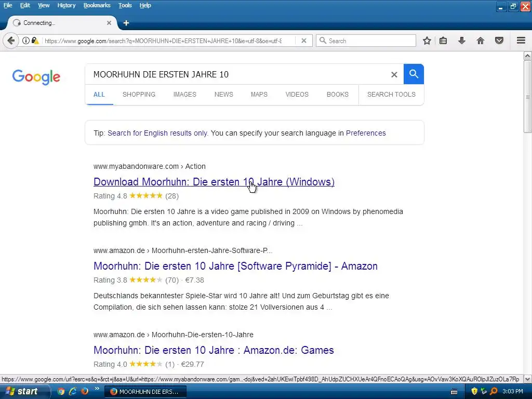
Task: Open the File menu
Action: (8, 5)
